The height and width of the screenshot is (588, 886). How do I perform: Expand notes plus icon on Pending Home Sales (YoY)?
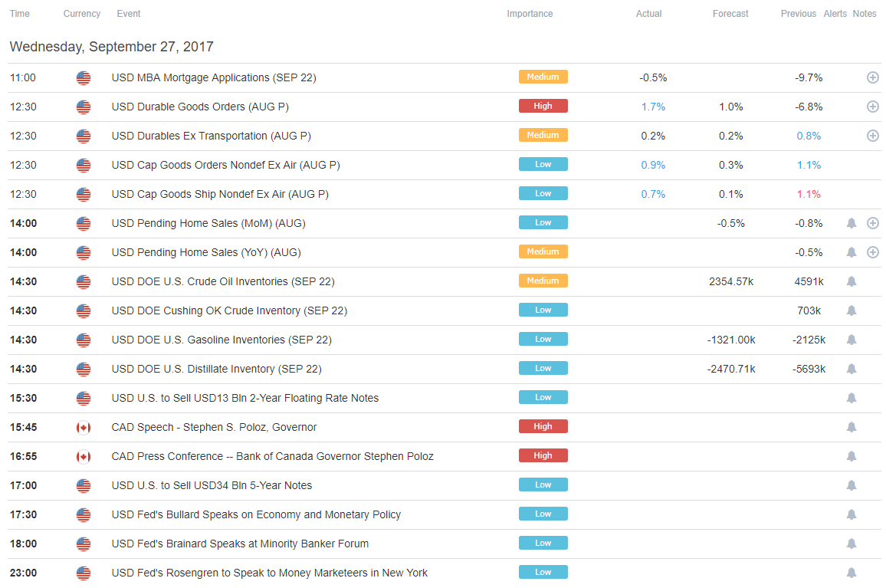pyautogui.click(x=872, y=252)
